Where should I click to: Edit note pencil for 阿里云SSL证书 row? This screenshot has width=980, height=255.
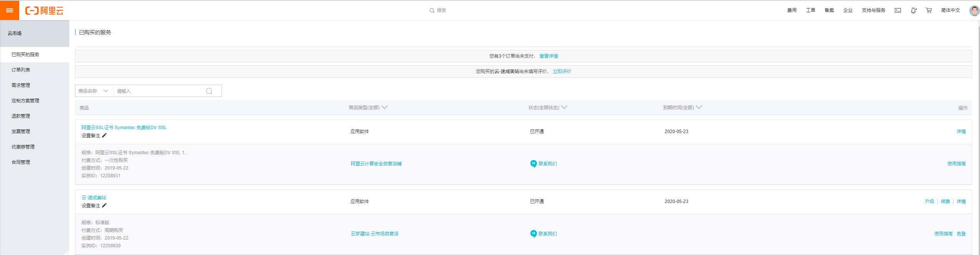coord(104,135)
